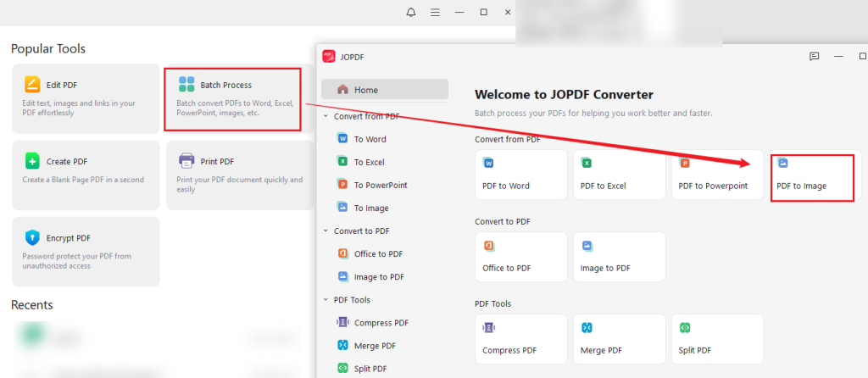Click the JOPDF logo in title bar
868x378 pixels.
pos(329,57)
